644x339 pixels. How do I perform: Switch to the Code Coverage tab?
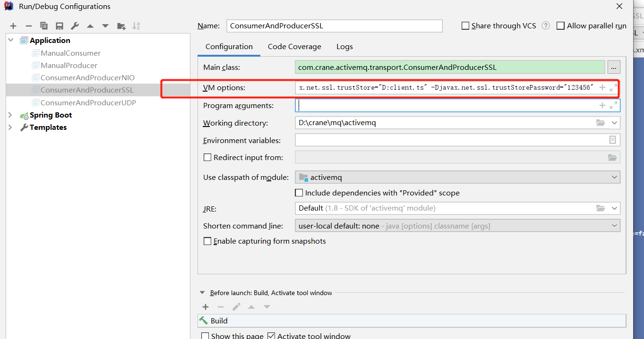pyautogui.click(x=294, y=46)
